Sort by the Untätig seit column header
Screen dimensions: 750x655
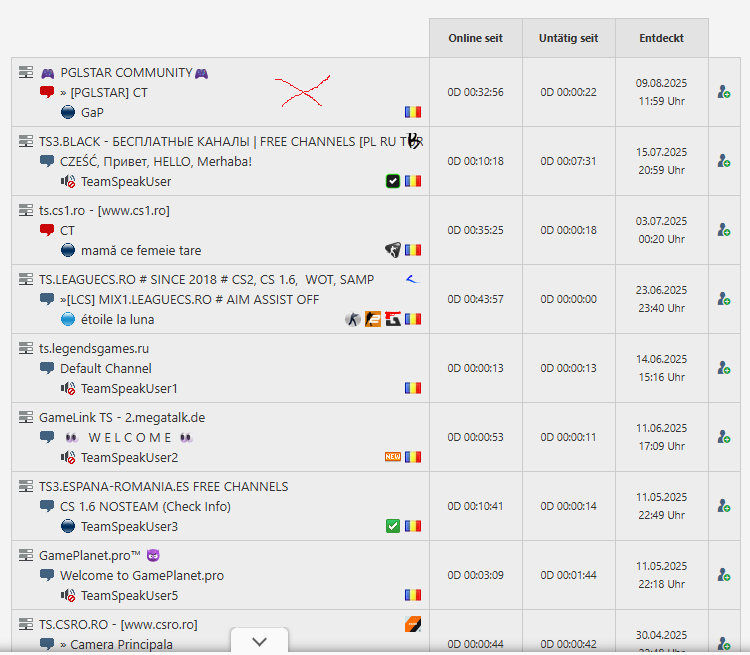click(568, 38)
